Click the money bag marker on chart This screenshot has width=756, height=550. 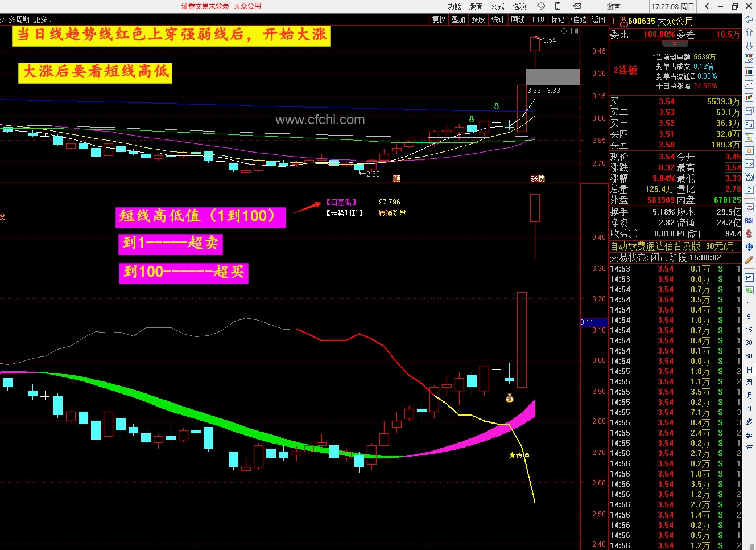tap(510, 398)
